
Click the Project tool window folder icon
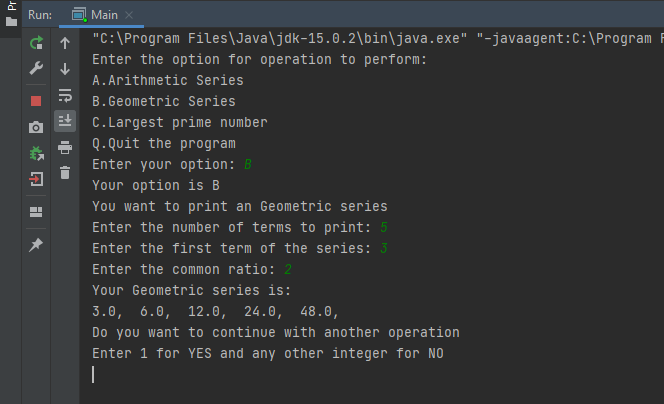point(11,21)
